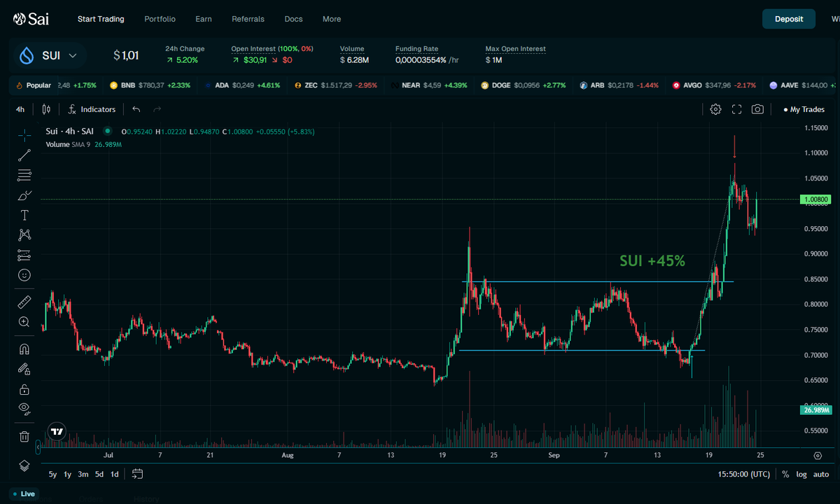Select NEAR in the ticker strip
The width and height of the screenshot is (840, 504).
tap(429, 85)
